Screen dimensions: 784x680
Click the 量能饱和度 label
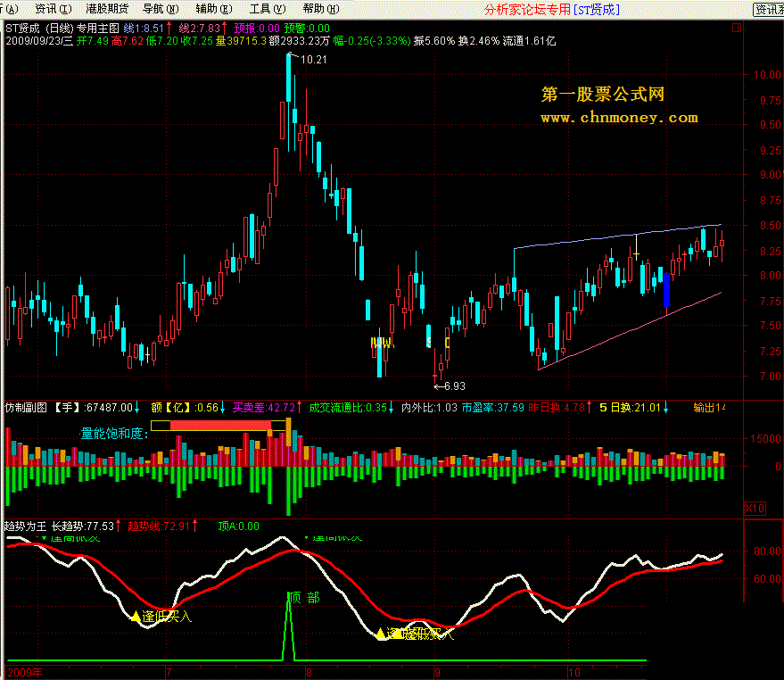114,434
